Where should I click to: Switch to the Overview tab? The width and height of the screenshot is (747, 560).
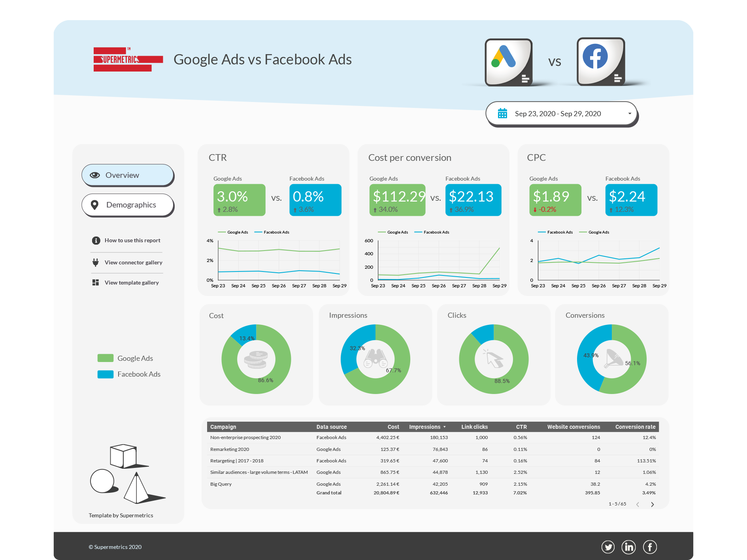tap(128, 175)
